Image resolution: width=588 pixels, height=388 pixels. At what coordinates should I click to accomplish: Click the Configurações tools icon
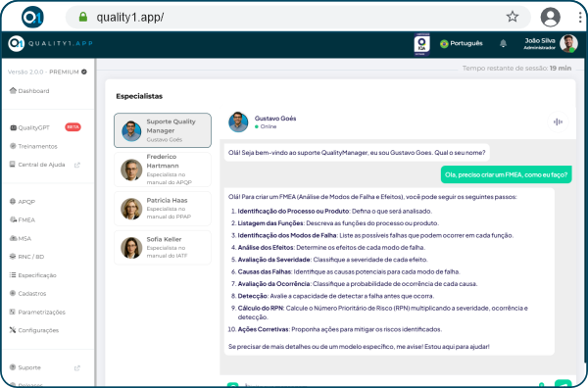coord(13,330)
